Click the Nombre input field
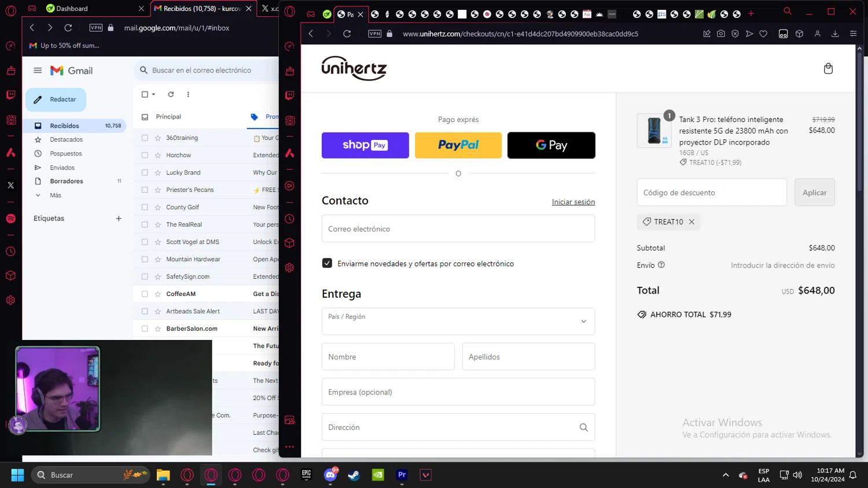Screen dimensions: 868x488 pos(388,357)
